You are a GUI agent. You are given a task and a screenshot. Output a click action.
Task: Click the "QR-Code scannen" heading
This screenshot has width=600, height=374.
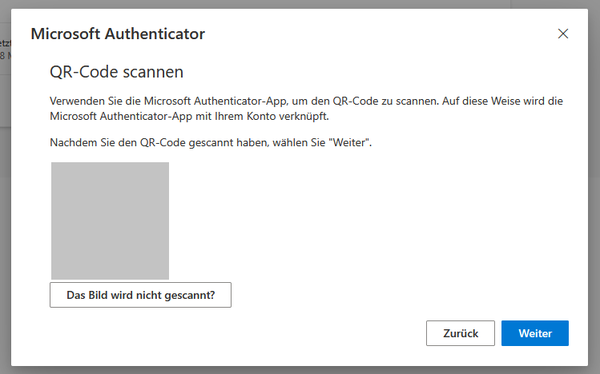pyautogui.click(x=117, y=72)
